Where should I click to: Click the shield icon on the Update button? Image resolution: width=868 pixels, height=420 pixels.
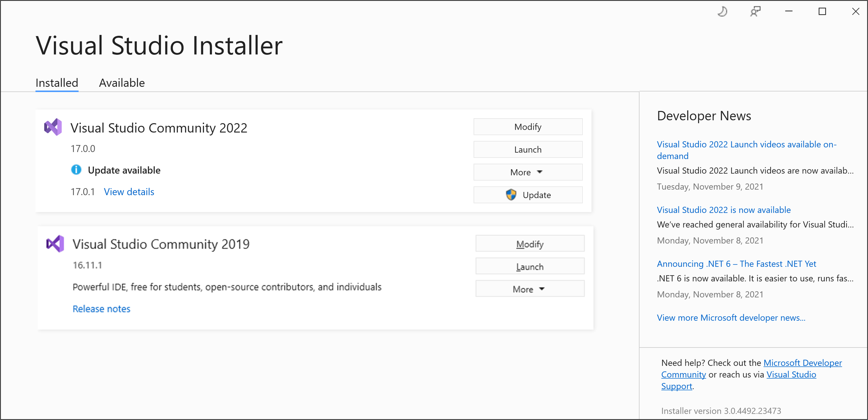[x=511, y=194]
